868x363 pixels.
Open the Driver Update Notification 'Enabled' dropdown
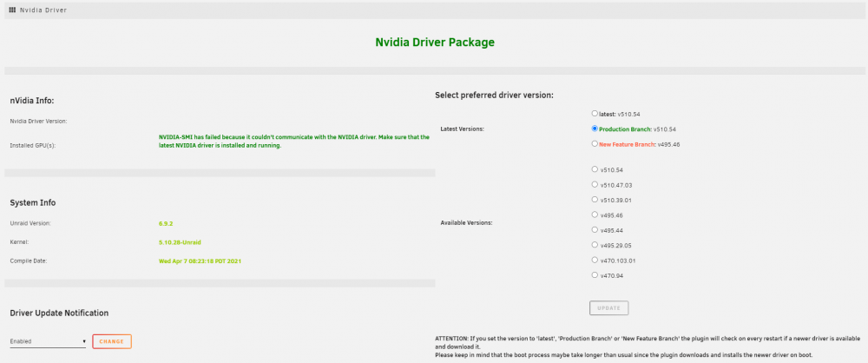[x=48, y=341]
